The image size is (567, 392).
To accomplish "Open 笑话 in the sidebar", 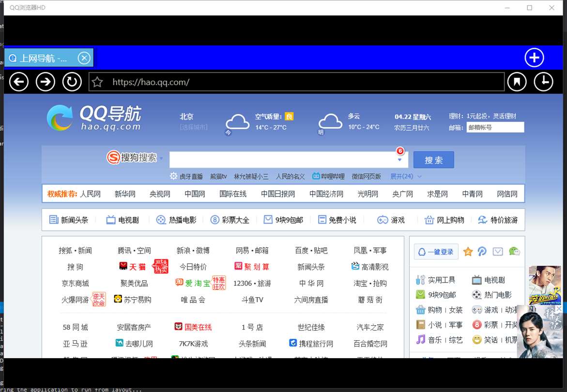I will click(x=491, y=340).
